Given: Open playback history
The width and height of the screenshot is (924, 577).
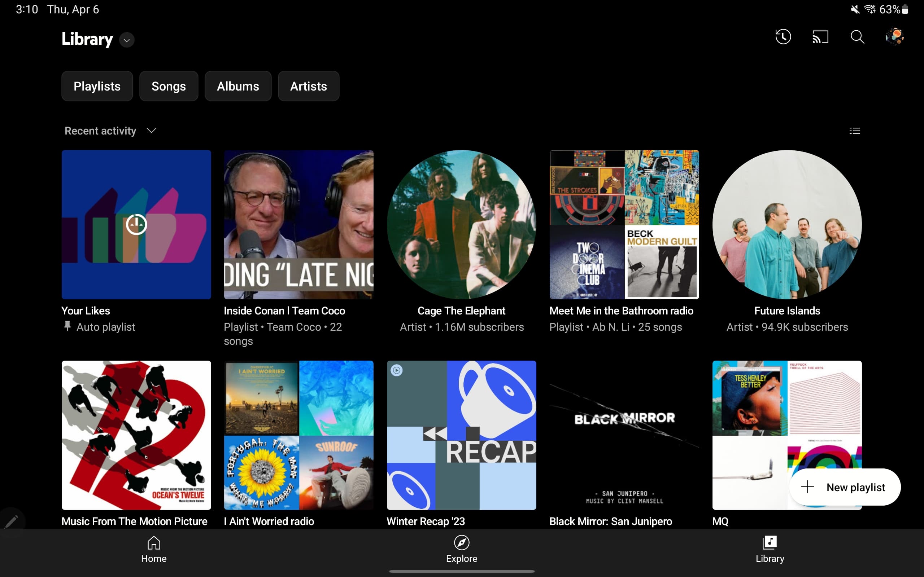Looking at the screenshot, I should point(783,37).
